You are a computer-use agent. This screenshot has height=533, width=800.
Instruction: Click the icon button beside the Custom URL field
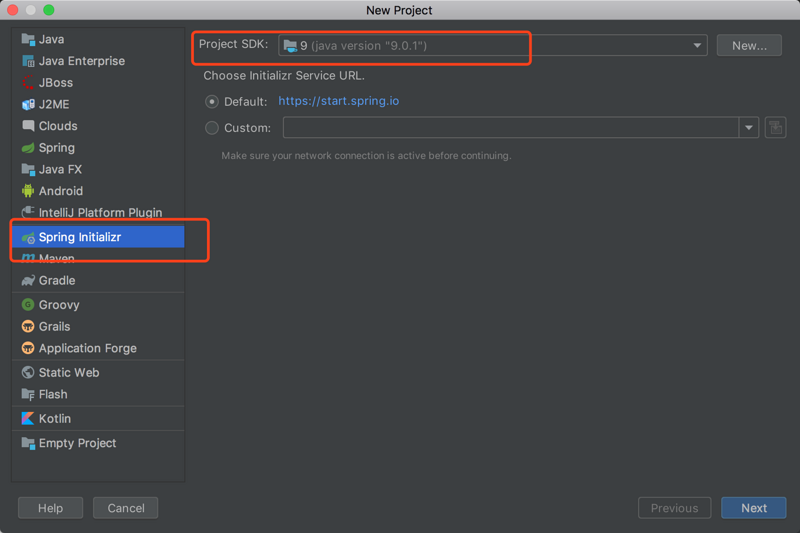775,128
